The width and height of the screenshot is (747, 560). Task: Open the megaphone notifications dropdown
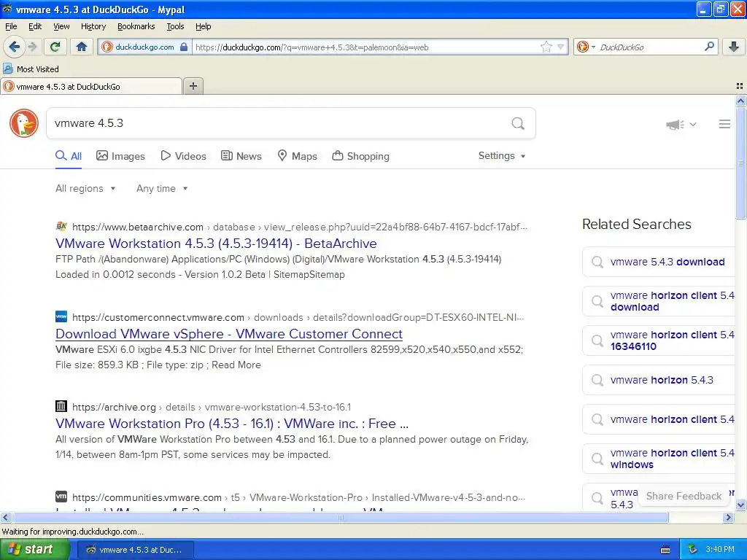pos(681,124)
